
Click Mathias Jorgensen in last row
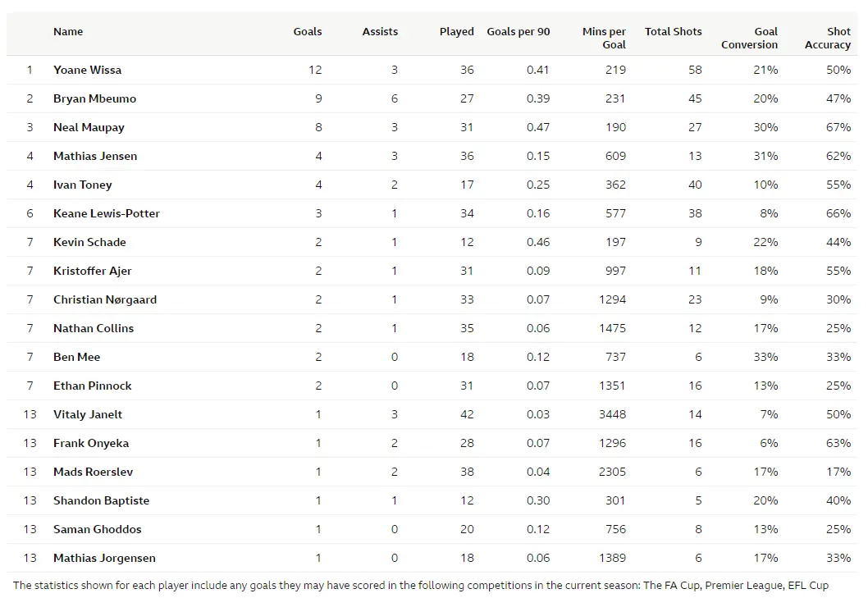point(104,558)
